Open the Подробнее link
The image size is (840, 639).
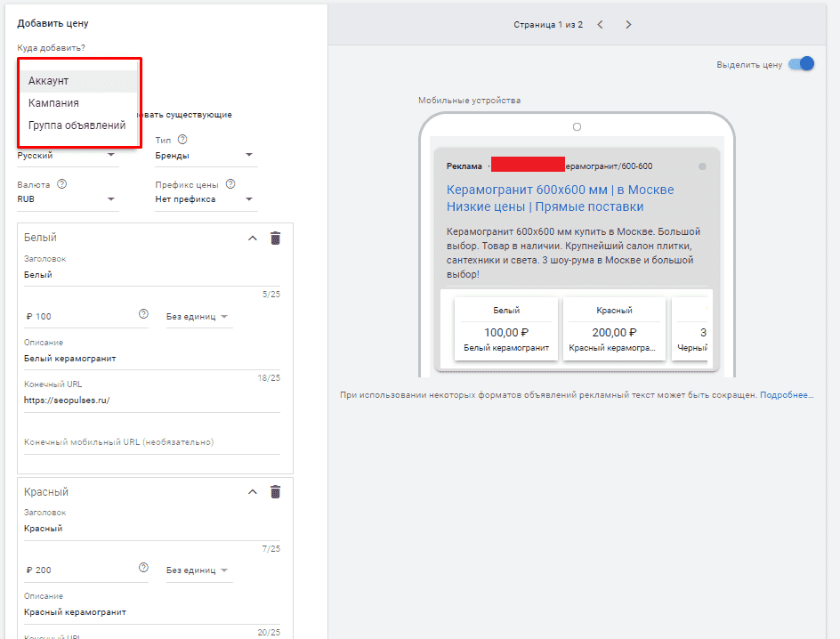coord(787,395)
